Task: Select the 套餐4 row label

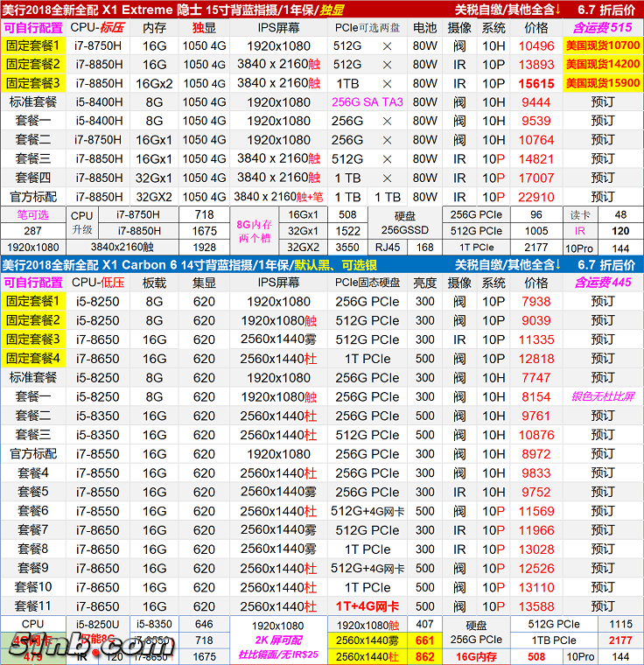Action: (32, 472)
